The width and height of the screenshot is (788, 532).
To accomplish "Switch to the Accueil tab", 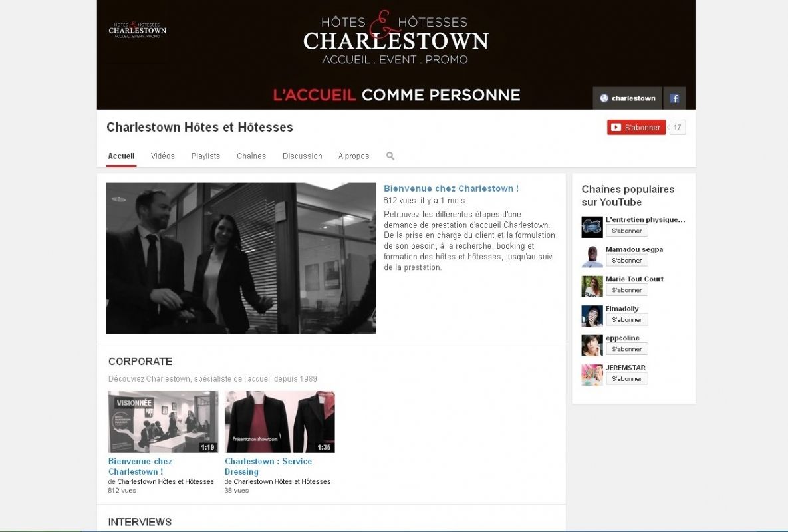I will tap(121, 156).
